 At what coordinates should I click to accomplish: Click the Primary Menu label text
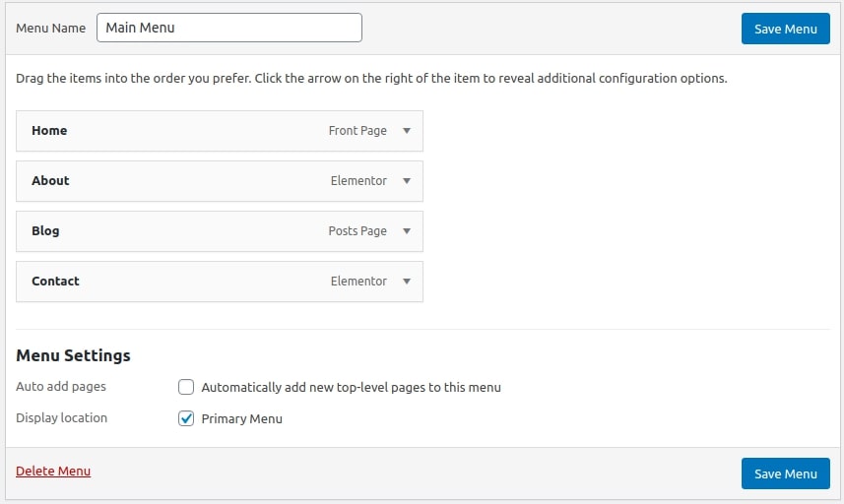(241, 419)
